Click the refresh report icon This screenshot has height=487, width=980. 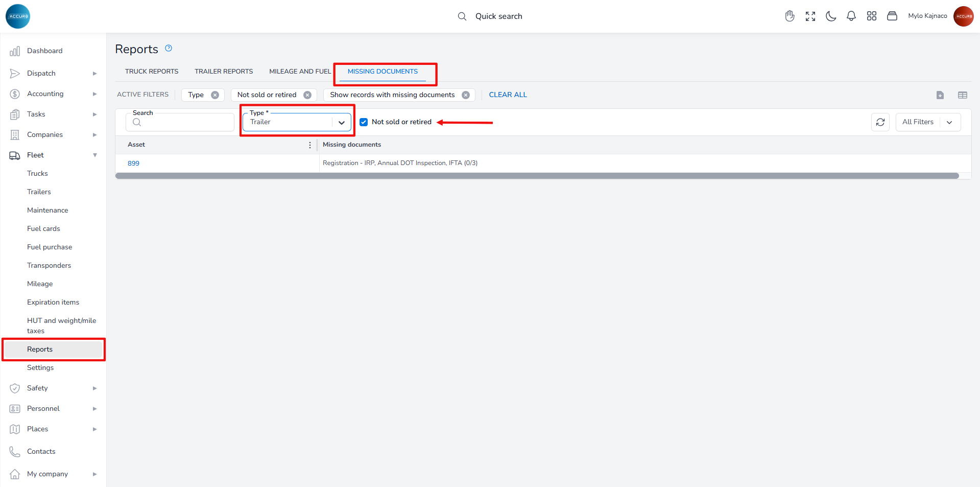pos(880,122)
